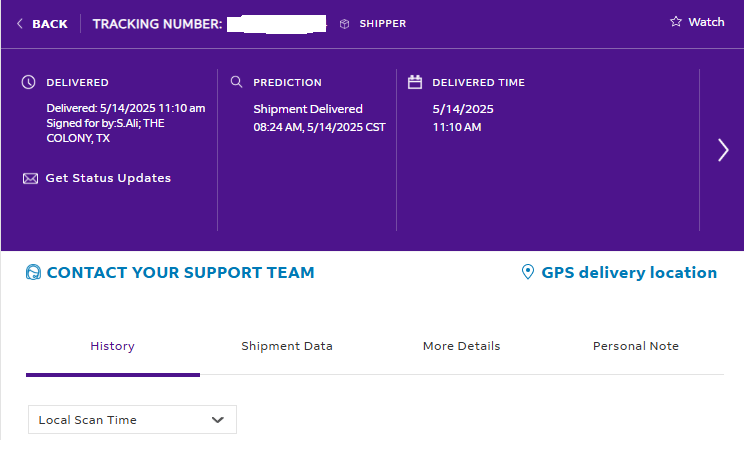This screenshot has width=750, height=464.
Task: Expand dropdown using its down arrow
Action: click(218, 420)
